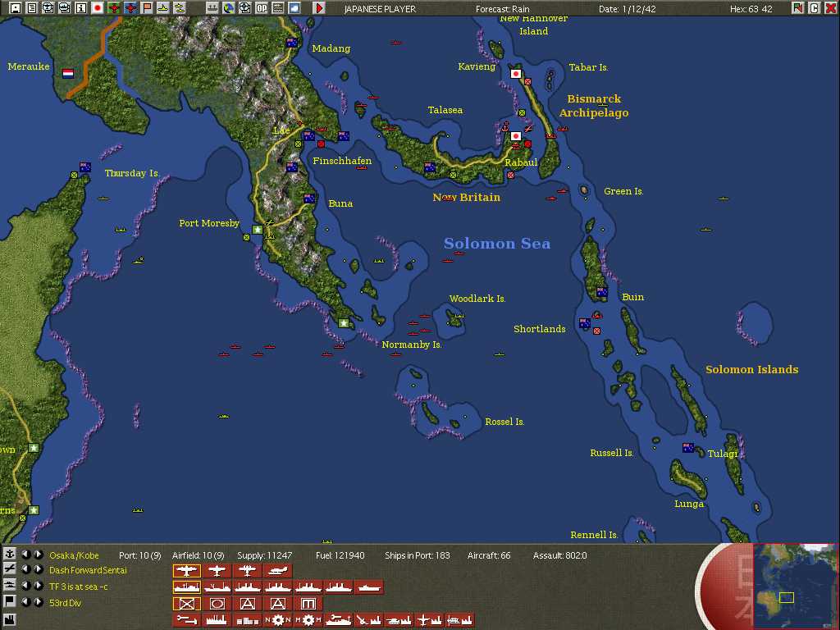Click the flag icon for land unit row

click(x=9, y=601)
